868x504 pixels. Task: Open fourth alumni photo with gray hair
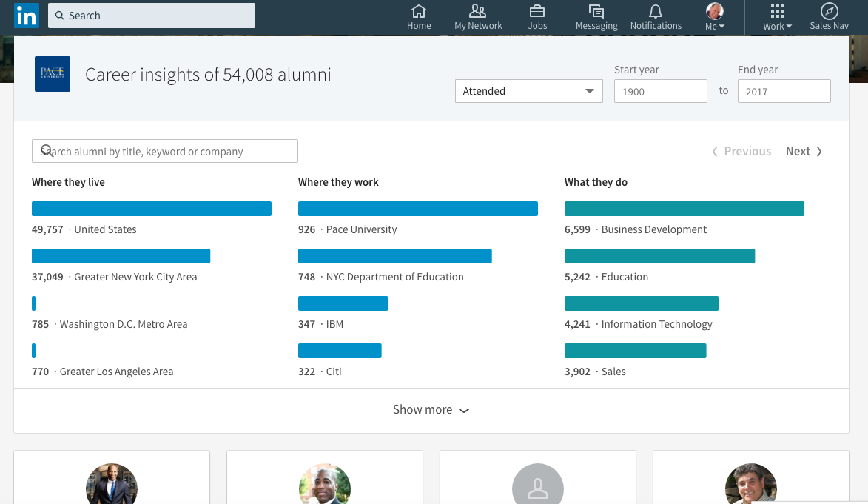pos(751,485)
